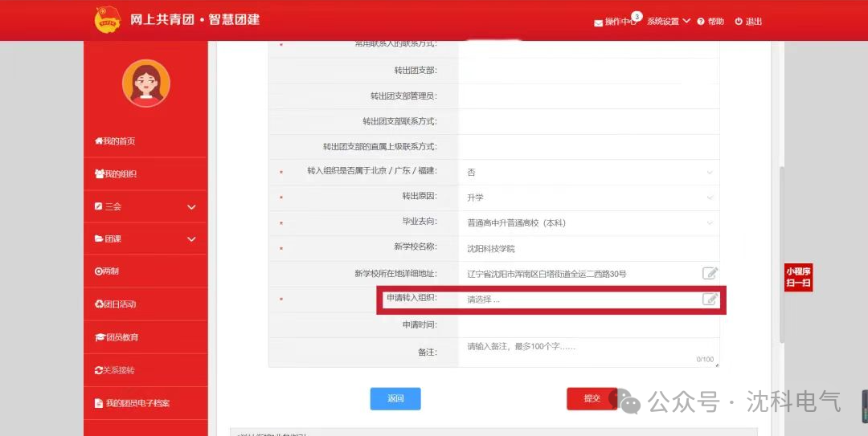Open the 毕业去向 dropdown list
The height and width of the screenshot is (436, 868).
(588, 222)
